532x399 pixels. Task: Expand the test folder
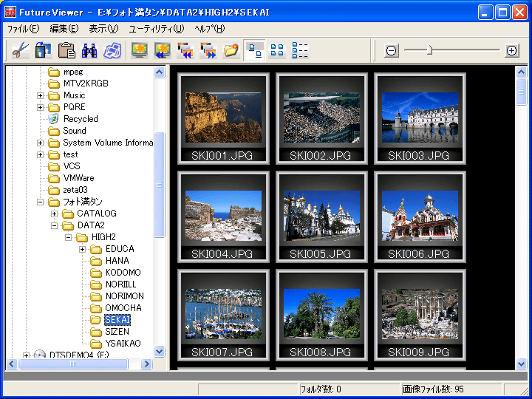click(40, 154)
